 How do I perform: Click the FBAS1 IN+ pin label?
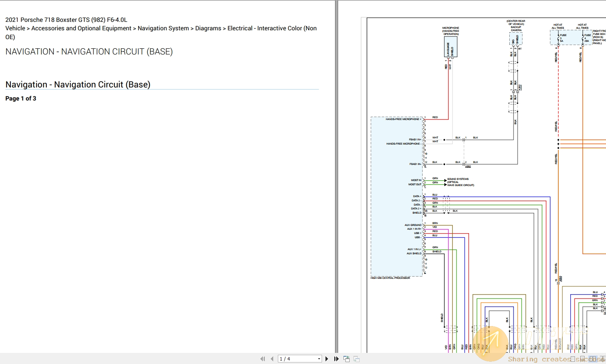[415, 140]
